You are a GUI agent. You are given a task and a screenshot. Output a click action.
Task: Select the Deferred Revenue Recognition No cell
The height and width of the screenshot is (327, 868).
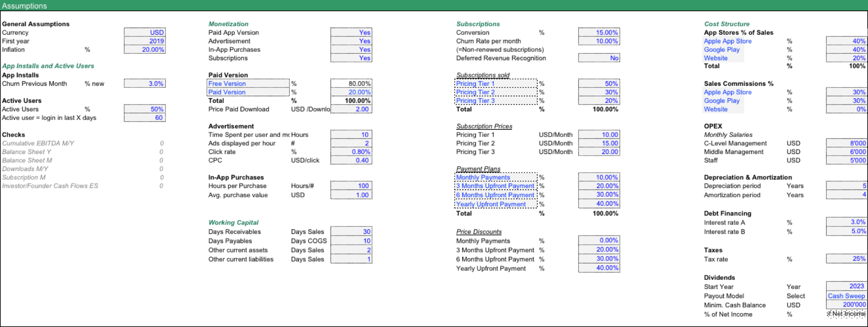coord(599,58)
